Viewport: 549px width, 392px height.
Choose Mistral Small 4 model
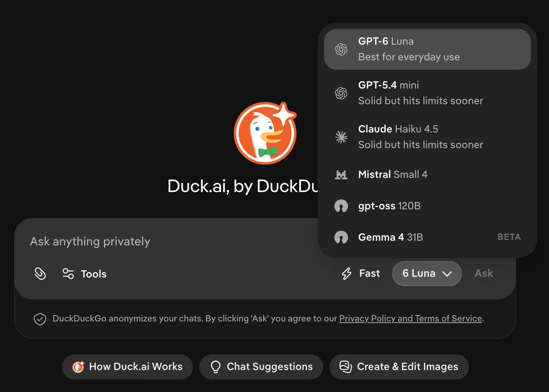427,175
